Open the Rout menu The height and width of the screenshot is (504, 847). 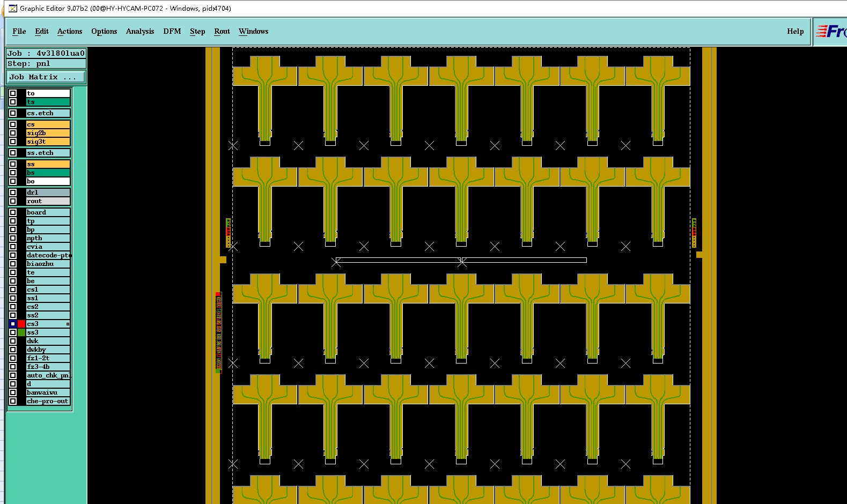[222, 32]
